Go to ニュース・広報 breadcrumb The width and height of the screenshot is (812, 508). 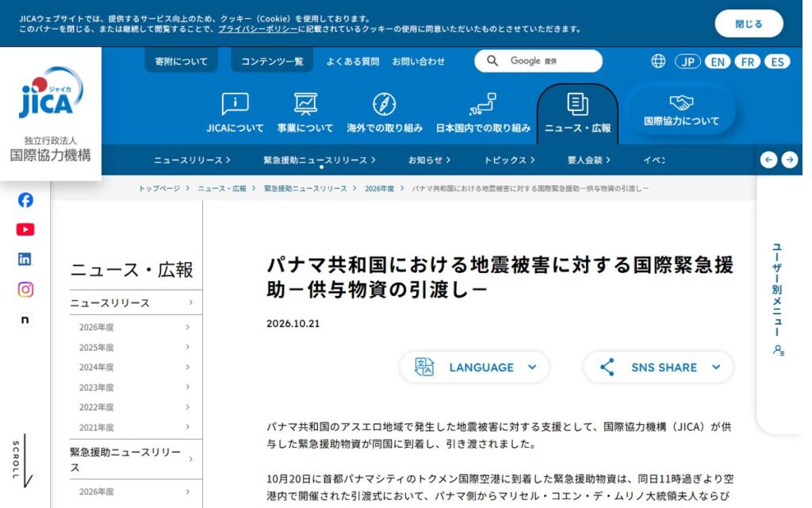(x=222, y=188)
